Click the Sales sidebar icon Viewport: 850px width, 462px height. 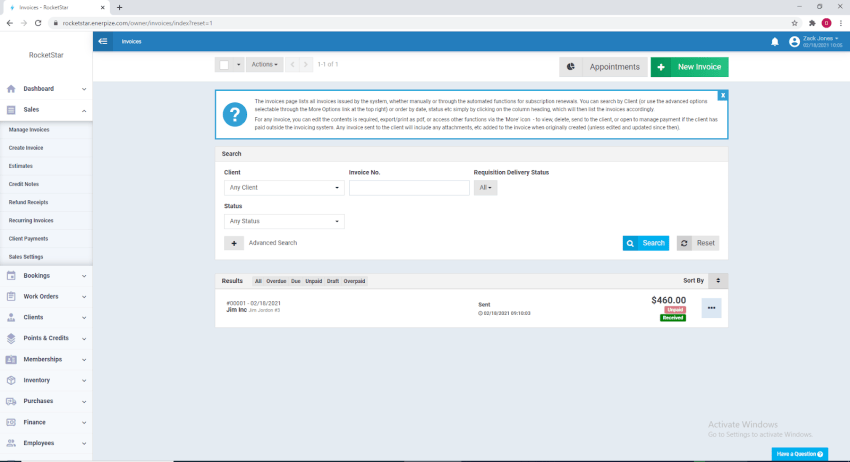click(11, 110)
